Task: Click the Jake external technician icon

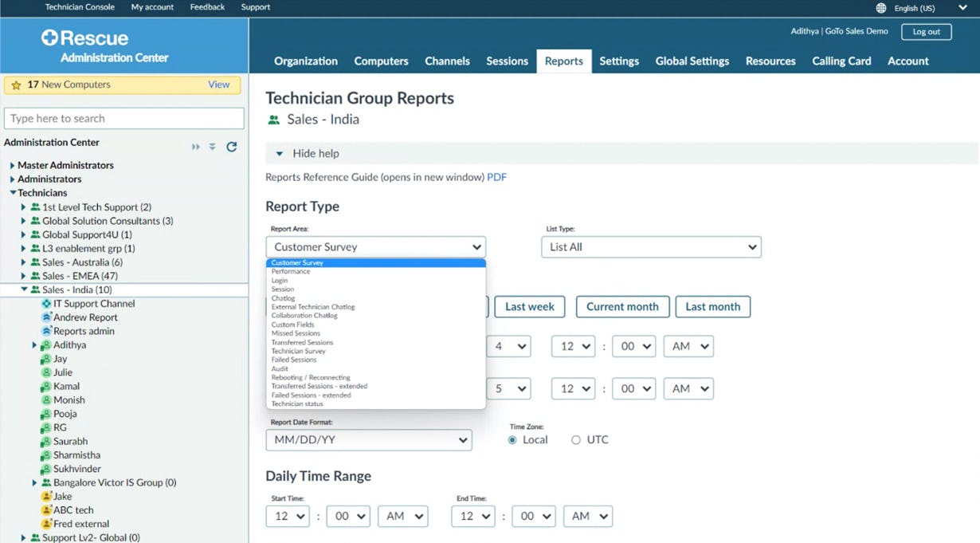Action: [46, 497]
